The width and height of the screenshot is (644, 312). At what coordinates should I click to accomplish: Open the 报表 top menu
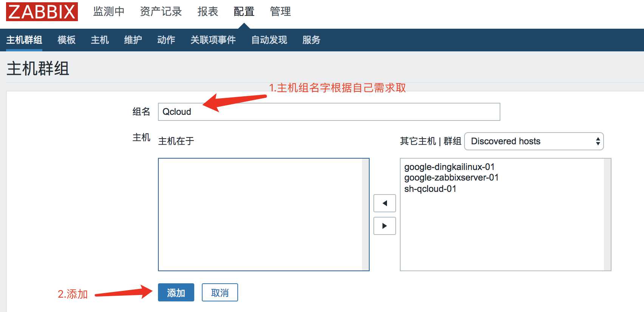coord(208,12)
